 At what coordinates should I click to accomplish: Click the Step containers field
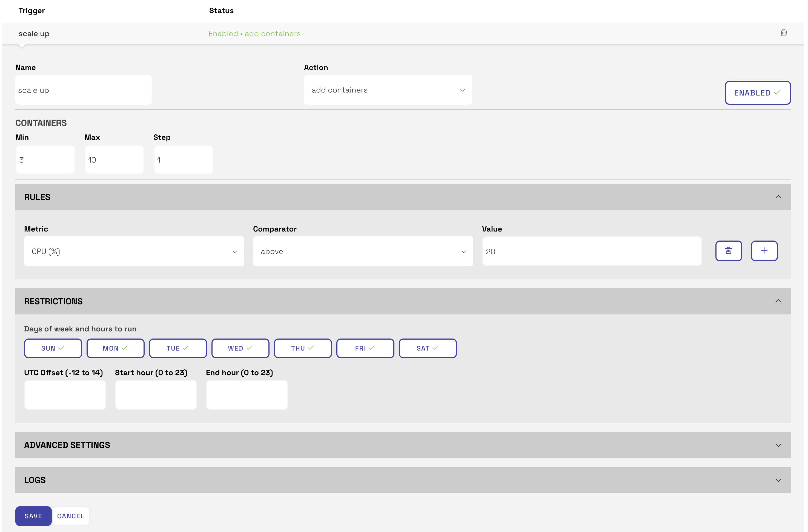click(183, 160)
